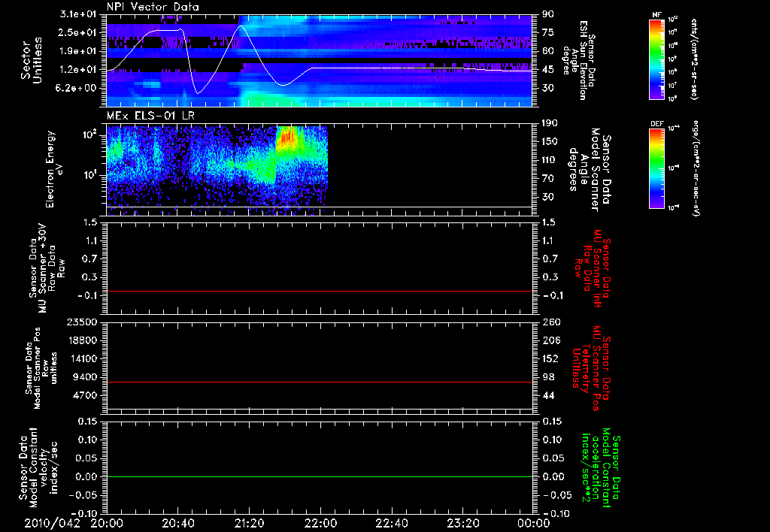This screenshot has width=770, height=532.
Task: Click the 14100 scanner position tick label
Action: [83, 358]
